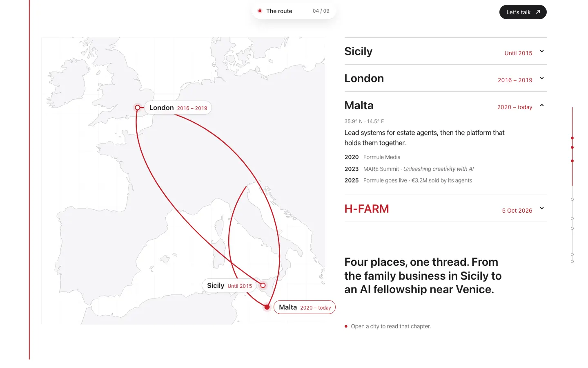Click the bottom hollow dot on side timeline
Screen dimensions: 588x368
(x=572, y=262)
